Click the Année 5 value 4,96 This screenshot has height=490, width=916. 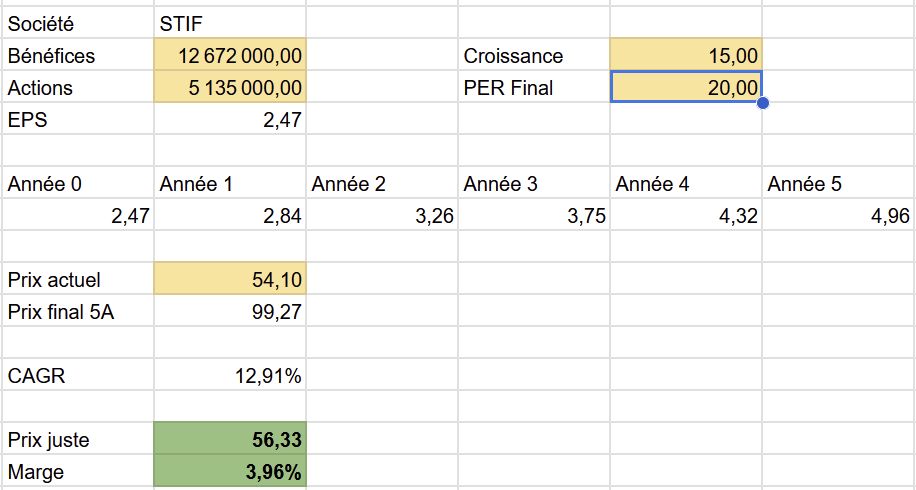point(839,216)
